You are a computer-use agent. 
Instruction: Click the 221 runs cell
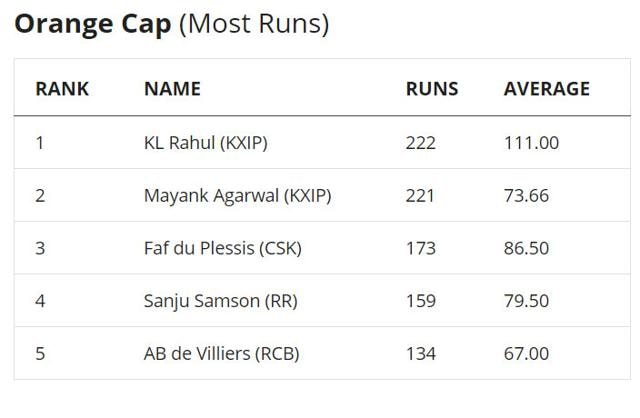(x=420, y=196)
